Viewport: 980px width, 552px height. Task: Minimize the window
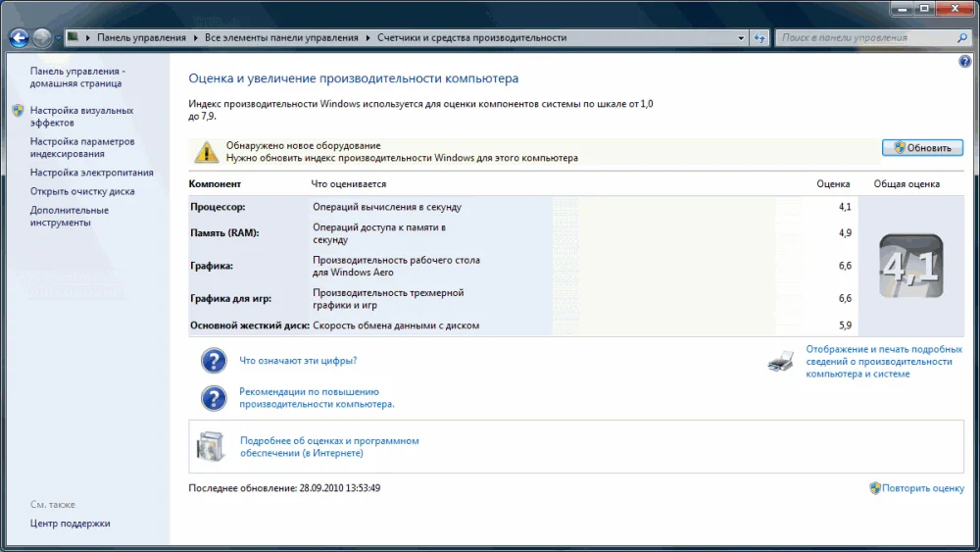pyautogui.click(x=902, y=8)
